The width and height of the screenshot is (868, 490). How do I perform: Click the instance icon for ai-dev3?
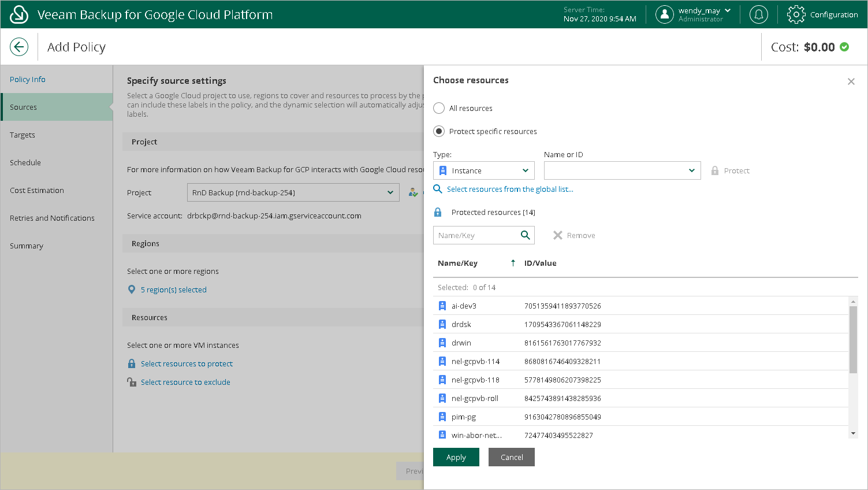pos(442,306)
